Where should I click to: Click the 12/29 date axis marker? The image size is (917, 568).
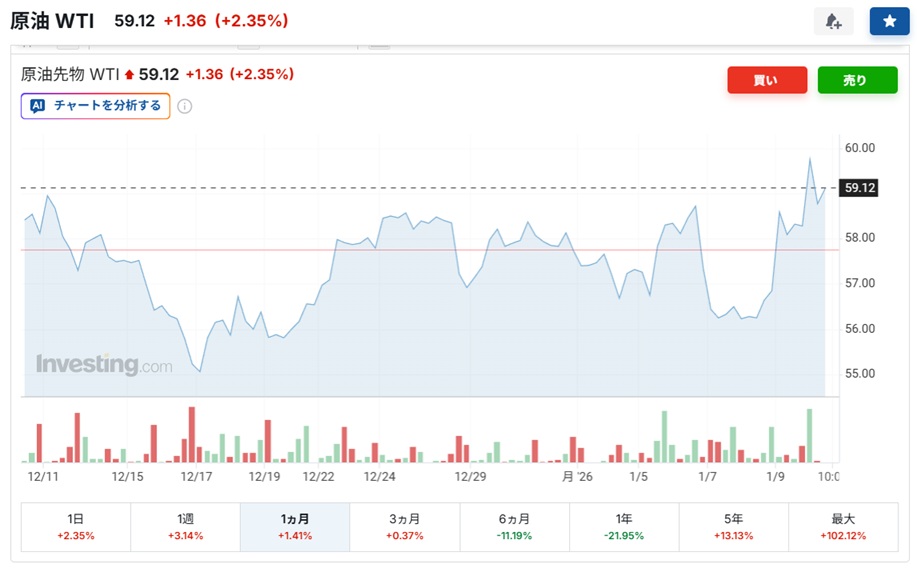pyautogui.click(x=470, y=477)
